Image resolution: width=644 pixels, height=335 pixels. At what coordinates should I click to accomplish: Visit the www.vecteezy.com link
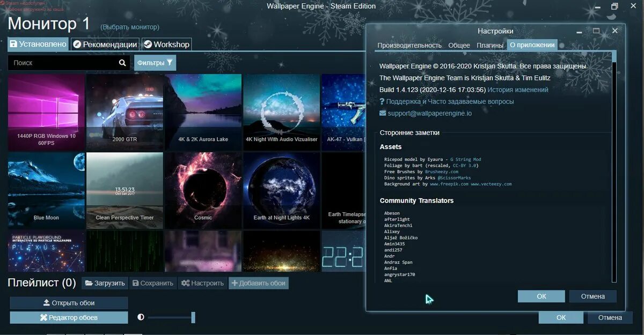click(491, 184)
